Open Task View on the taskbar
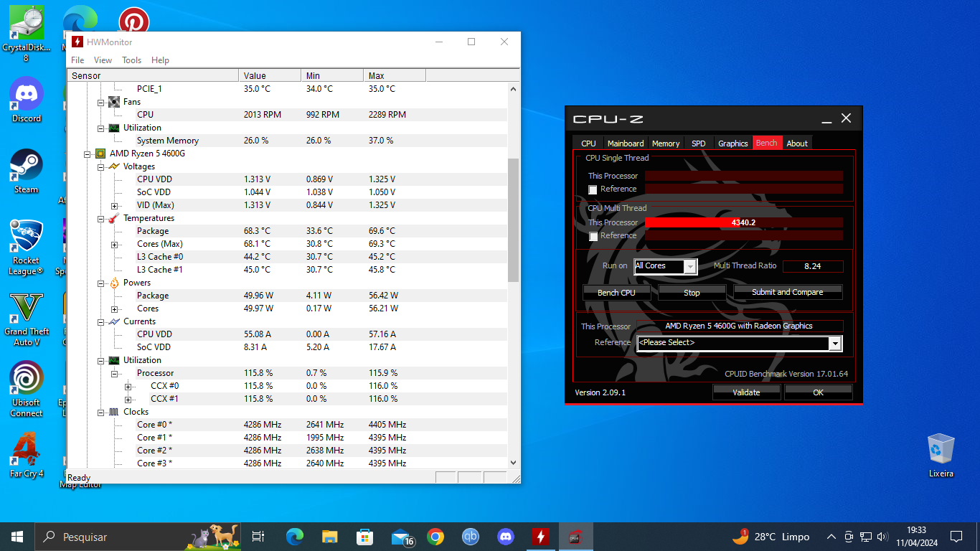Viewport: 980px width, 551px height. pos(258,537)
